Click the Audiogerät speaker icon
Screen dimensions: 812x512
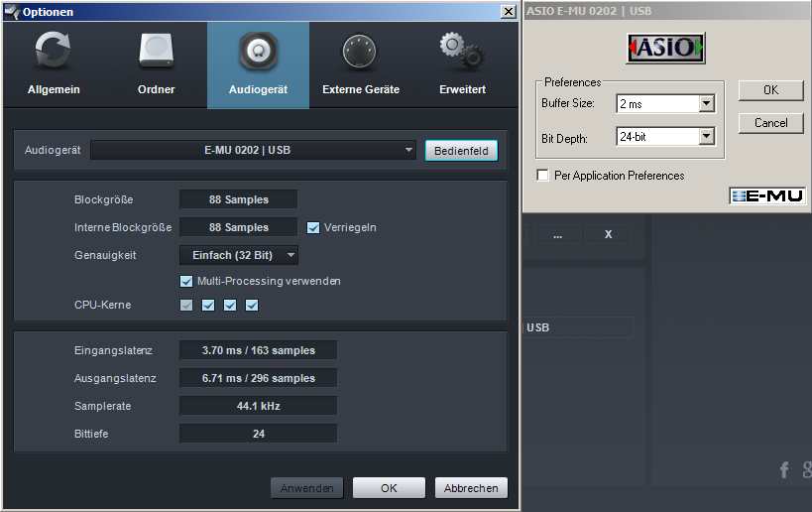258,51
